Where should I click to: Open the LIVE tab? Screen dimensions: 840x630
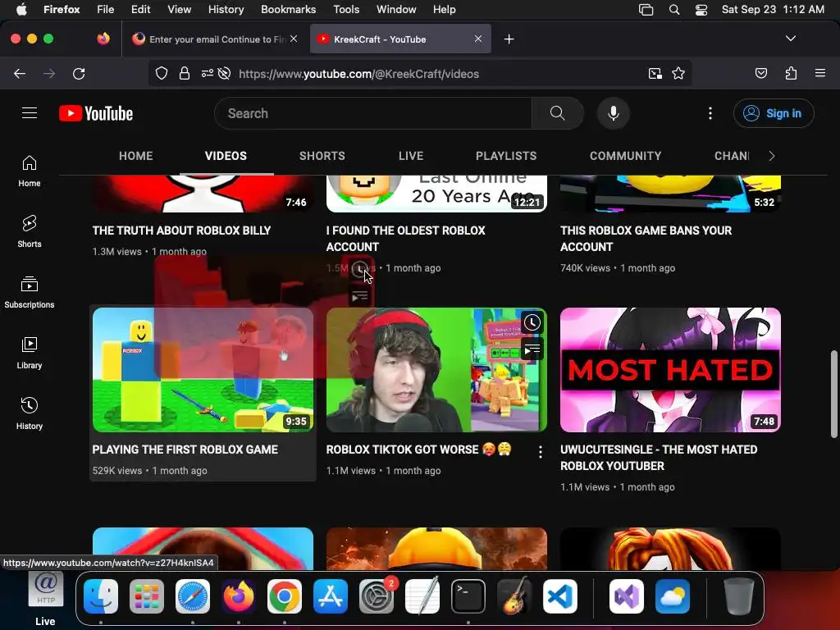411,156
